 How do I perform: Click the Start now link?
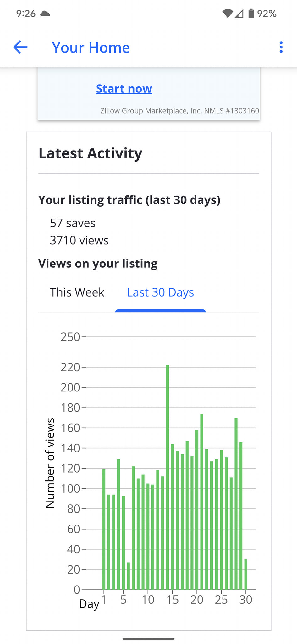(x=124, y=89)
